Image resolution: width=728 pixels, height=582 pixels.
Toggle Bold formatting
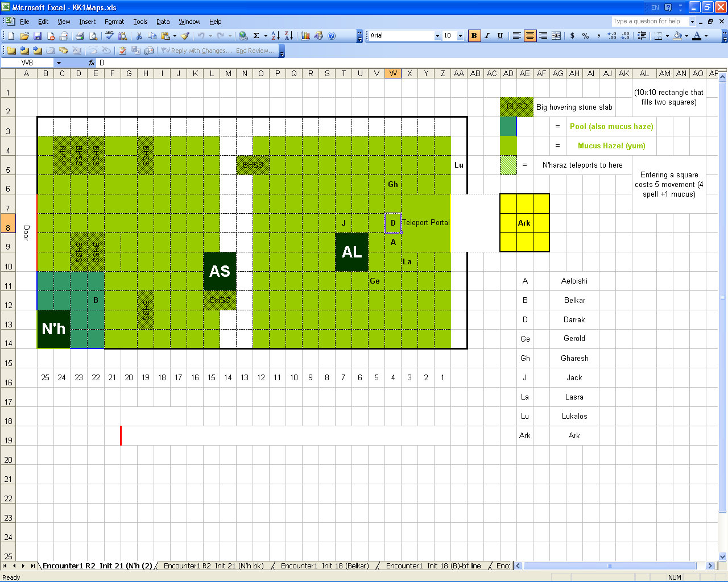point(474,36)
